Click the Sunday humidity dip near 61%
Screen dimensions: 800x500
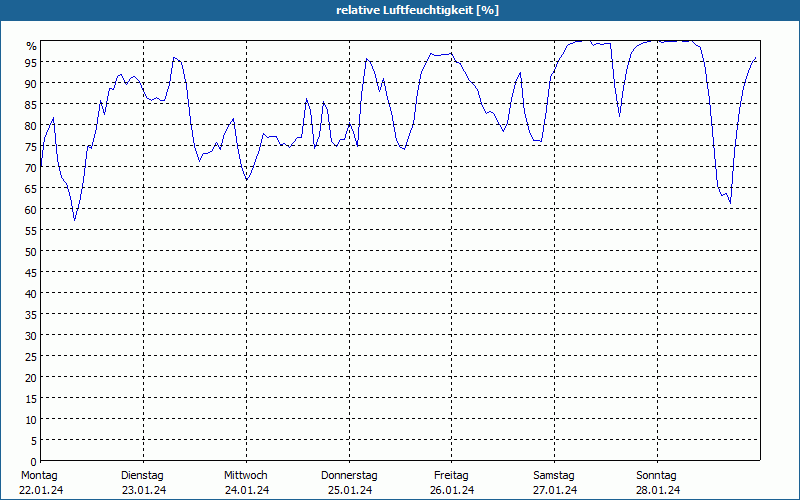click(730, 203)
